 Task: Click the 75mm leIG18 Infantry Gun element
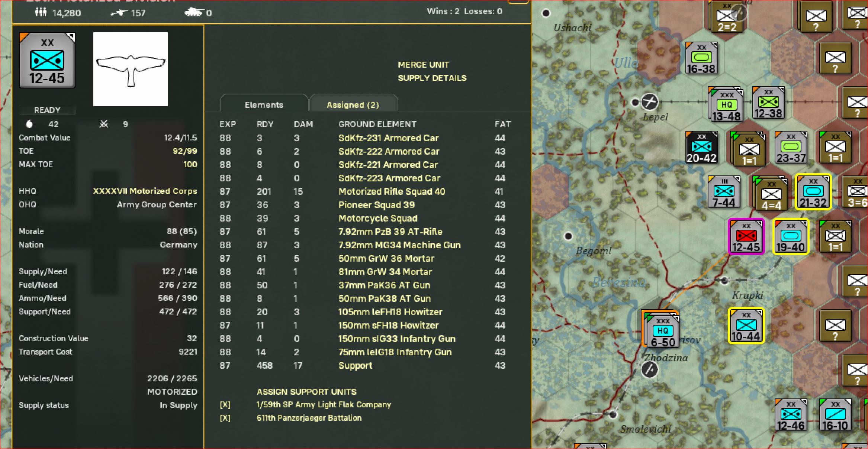click(395, 352)
